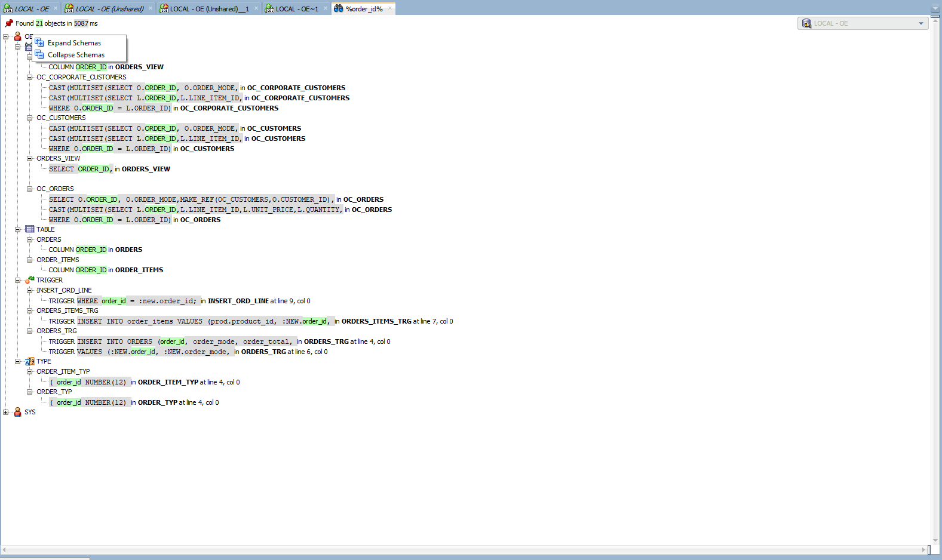Click the TABLE node grid icon
942x560 pixels.
[30, 229]
